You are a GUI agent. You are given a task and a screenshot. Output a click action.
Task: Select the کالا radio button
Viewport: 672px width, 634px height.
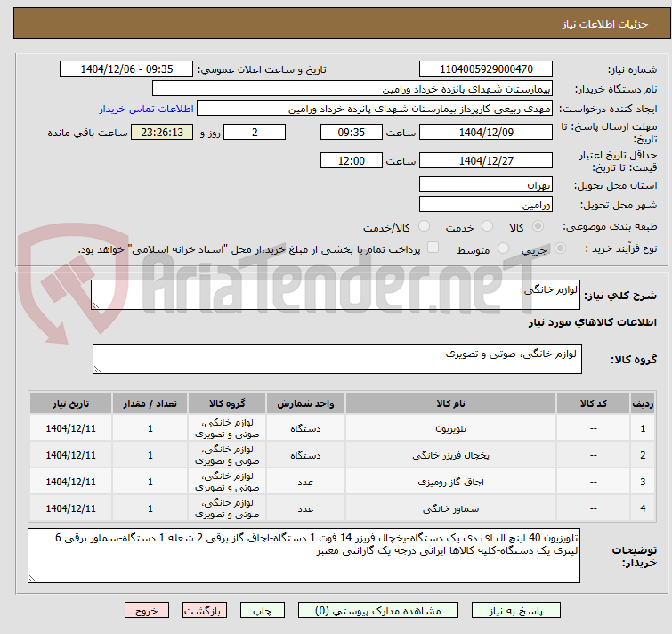[x=538, y=226]
